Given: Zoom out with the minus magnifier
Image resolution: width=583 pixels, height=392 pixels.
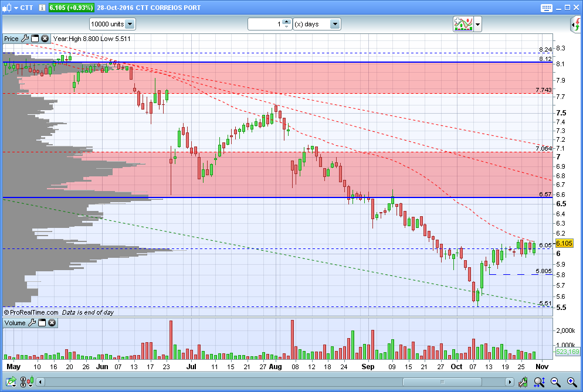Looking at the screenshot, I should (555, 381).
